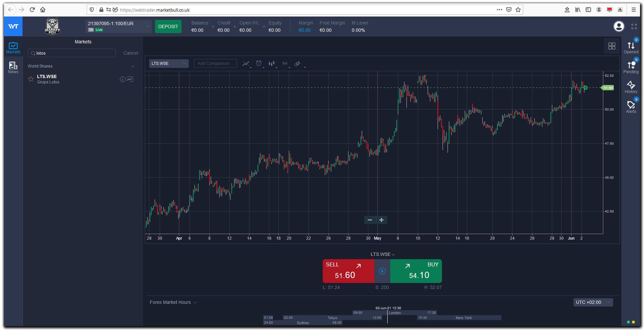Toggle the Firefox sidebar view icon

click(588, 10)
